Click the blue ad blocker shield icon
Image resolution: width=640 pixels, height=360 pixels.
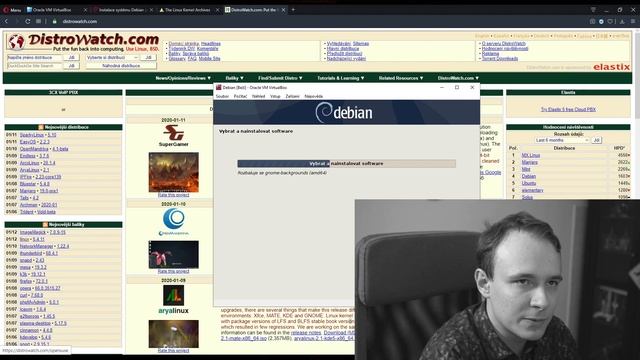tap(601, 21)
